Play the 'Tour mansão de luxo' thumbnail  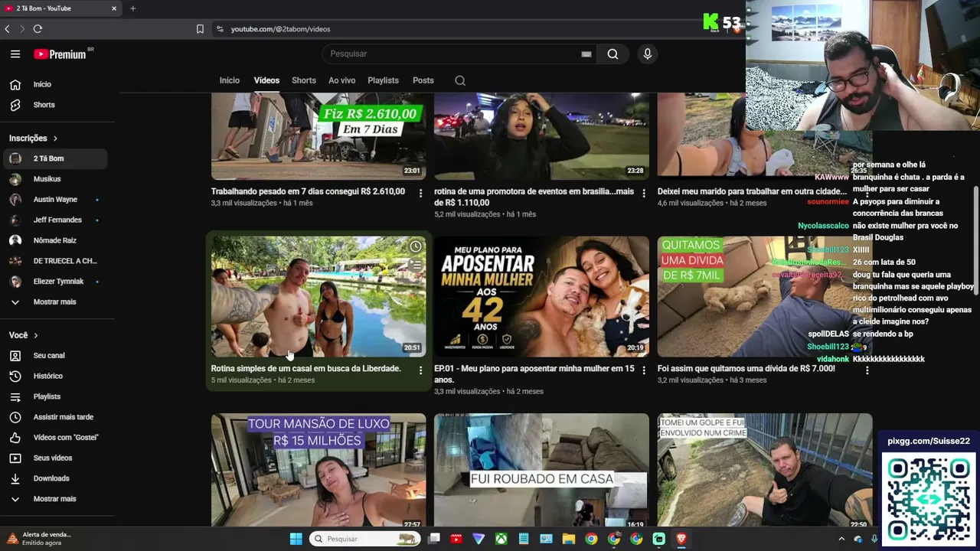click(318, 470)
